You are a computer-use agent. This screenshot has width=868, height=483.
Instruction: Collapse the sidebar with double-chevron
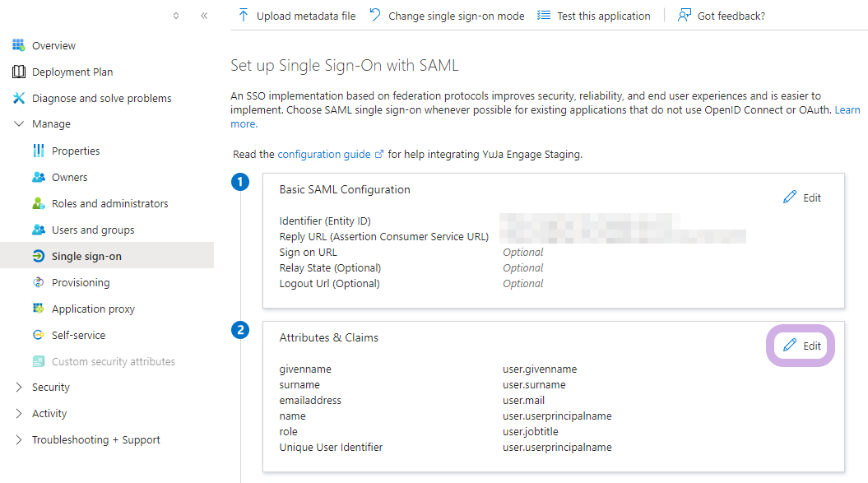point(204,16)
